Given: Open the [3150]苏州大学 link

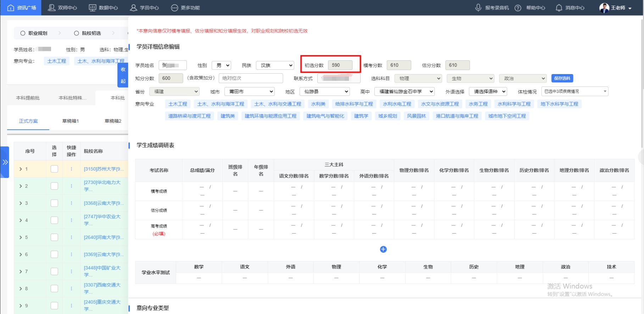Looking at the screenshot, I should (x=104, y=169).
